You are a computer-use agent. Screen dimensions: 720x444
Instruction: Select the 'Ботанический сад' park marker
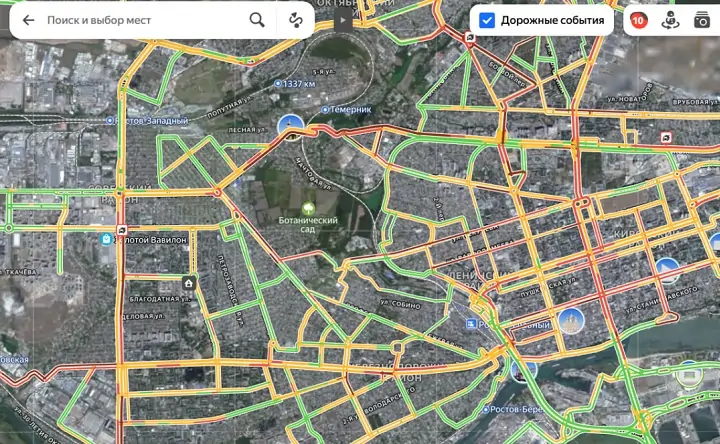coord(308,207)
